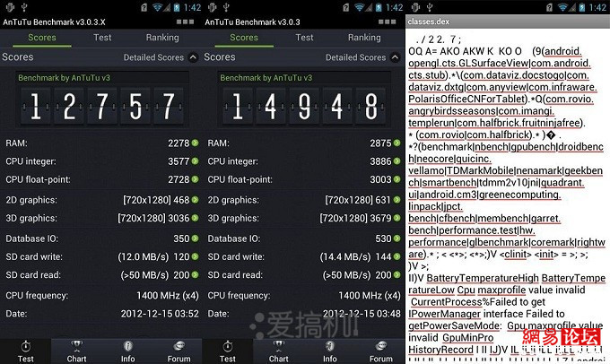The image size is (610, 364).
Task: Select 'PolarisOfficeCNForTablet' text in classes.dex
Action: click(x=468, y=100)
